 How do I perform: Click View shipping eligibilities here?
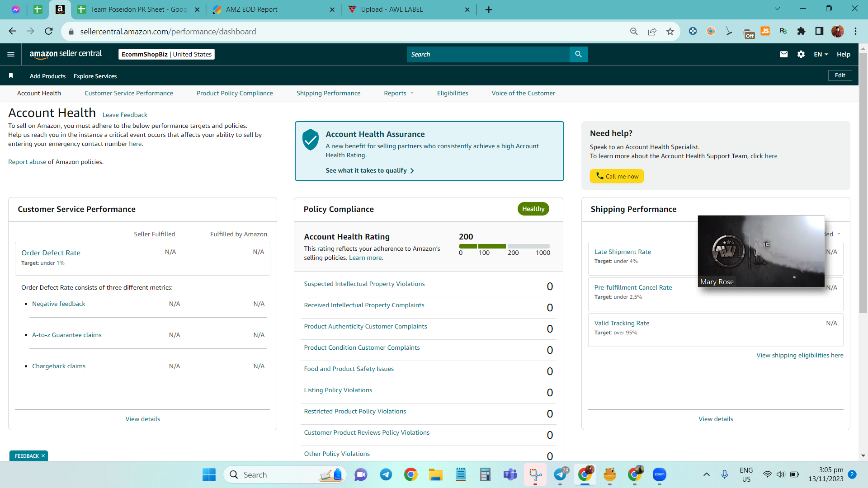[800, 355]
